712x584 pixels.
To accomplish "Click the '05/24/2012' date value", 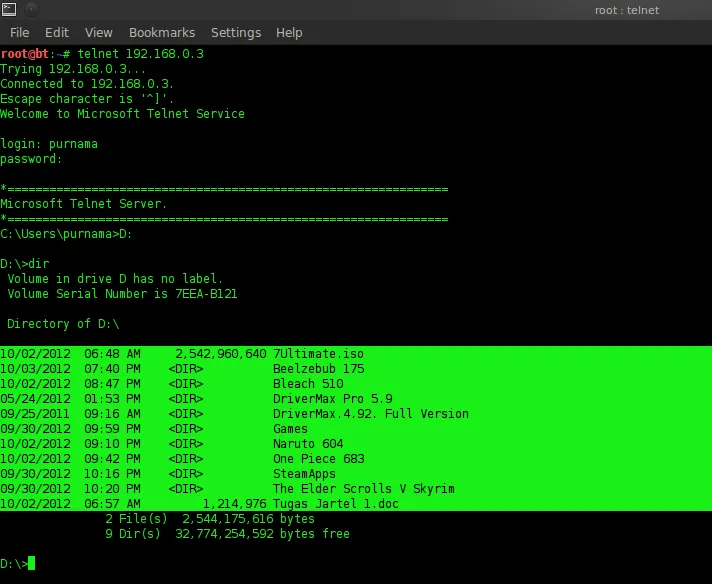I will (x=35, y=399).
